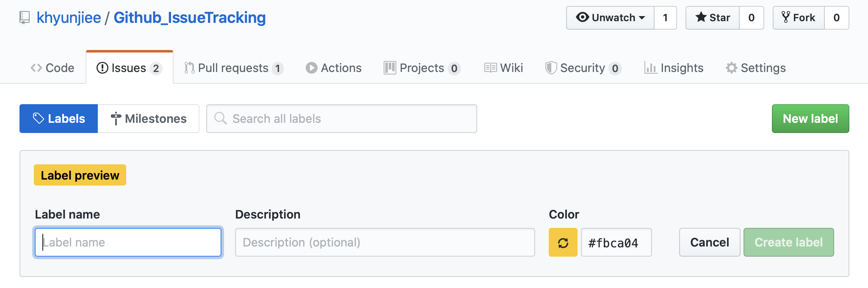The height and width of the screenshot is (288, 868).
Task: Cancel label creation
Action: tap(709, 242)
